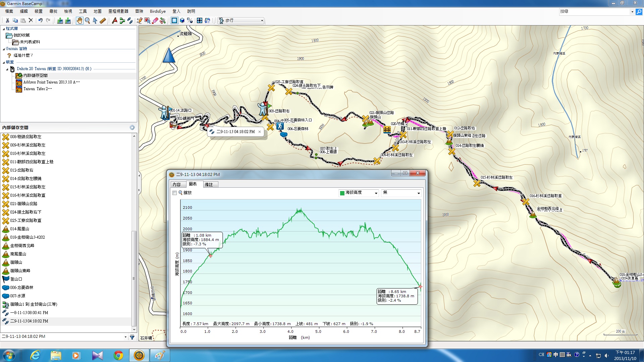Open options gear in 內部儲存空間 panel
Viewport: 644px width, 362px height.
tap(132, 127)
